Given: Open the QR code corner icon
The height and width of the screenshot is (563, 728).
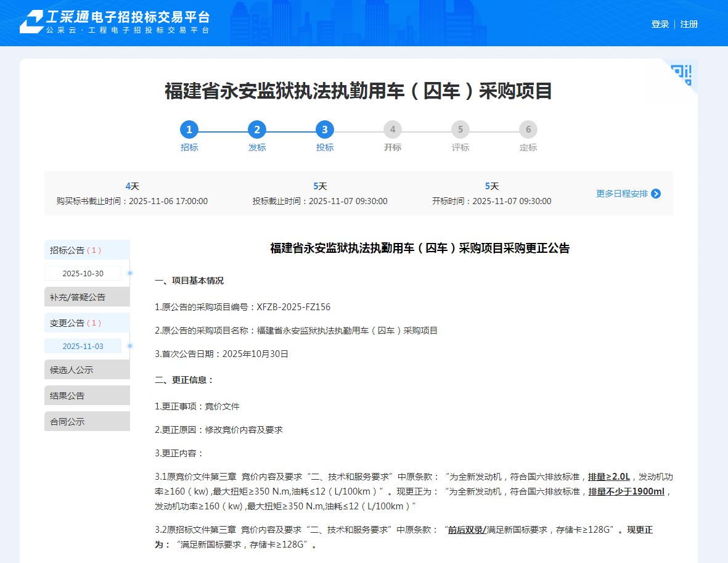Looking at the screenshot, I should (x=681, y=75).
